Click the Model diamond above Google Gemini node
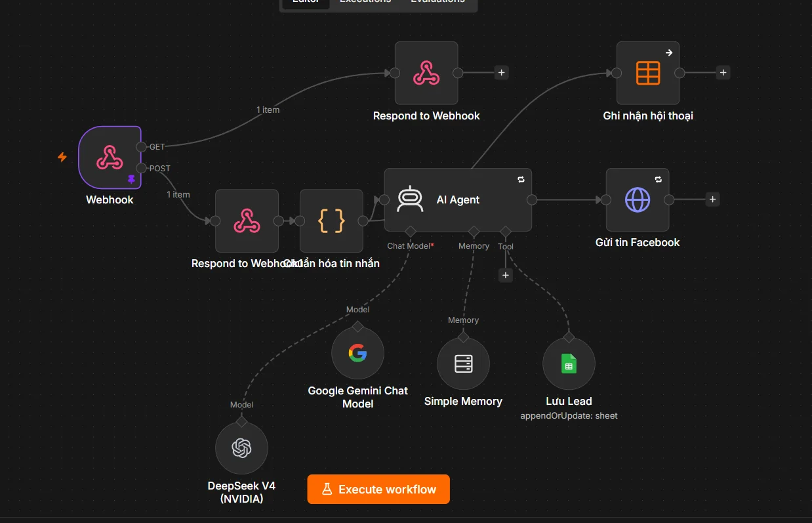 tap(357, 326)
